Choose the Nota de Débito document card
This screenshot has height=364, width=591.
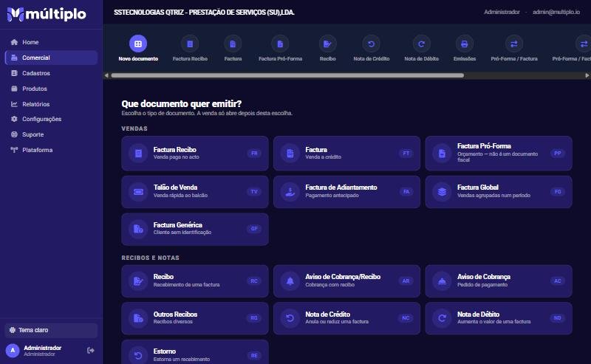499,318
